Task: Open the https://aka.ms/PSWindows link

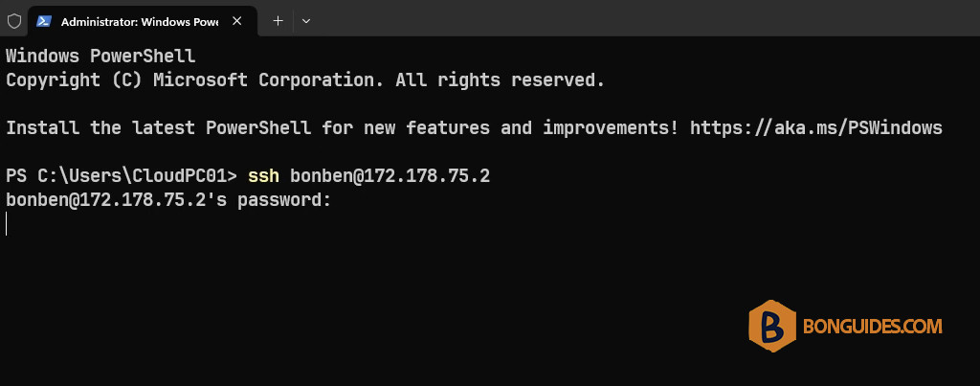Action: (816, 128)
